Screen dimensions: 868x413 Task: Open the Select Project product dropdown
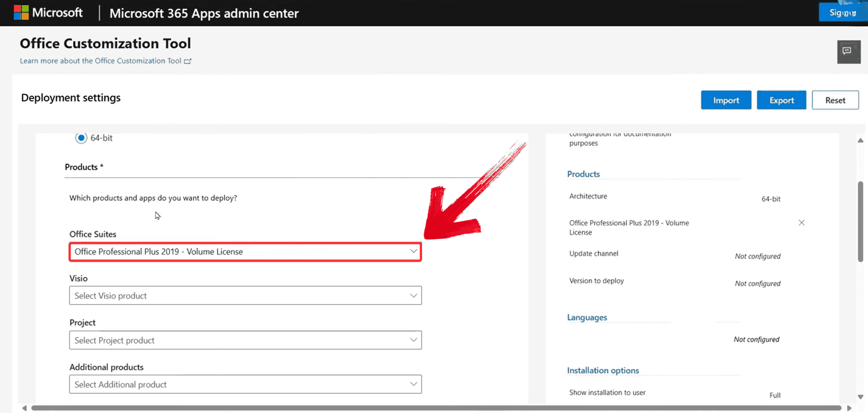click(x=245, y=340)
